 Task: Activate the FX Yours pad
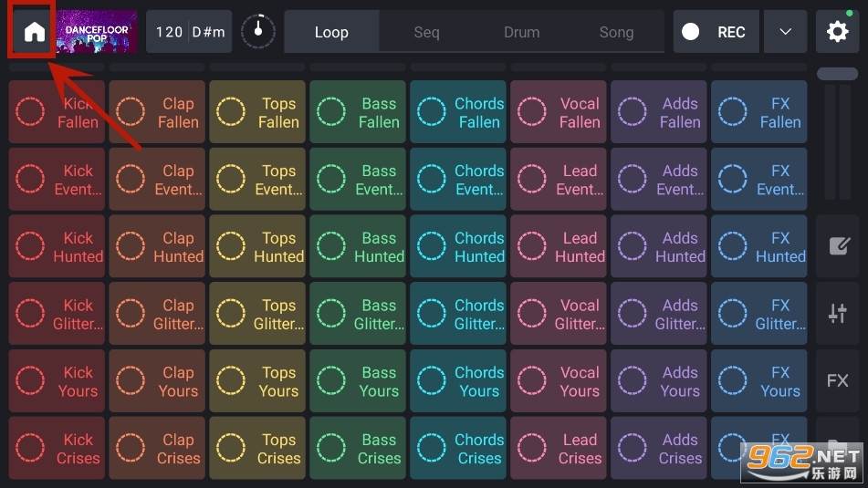[759, 380]
